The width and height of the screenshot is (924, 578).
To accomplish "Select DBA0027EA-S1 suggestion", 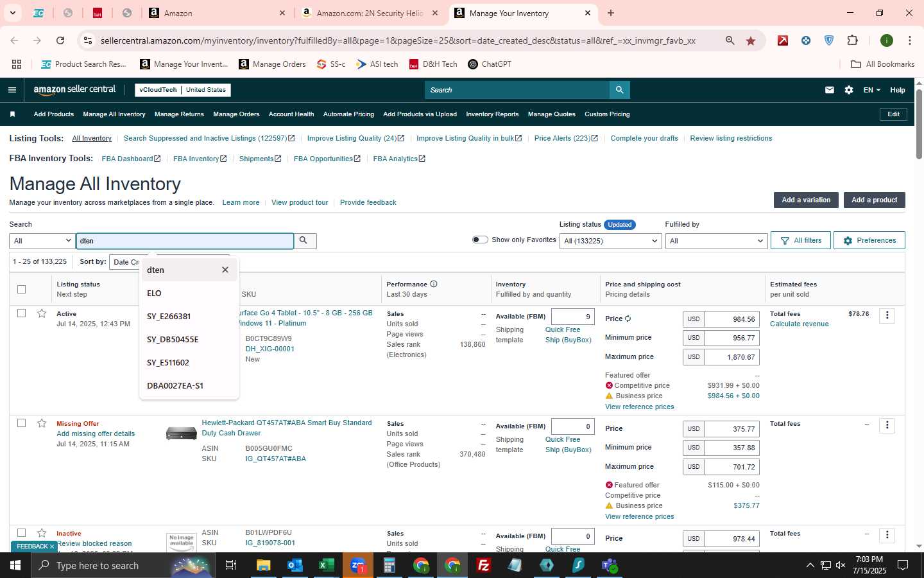I will click(x=189, y=385).
